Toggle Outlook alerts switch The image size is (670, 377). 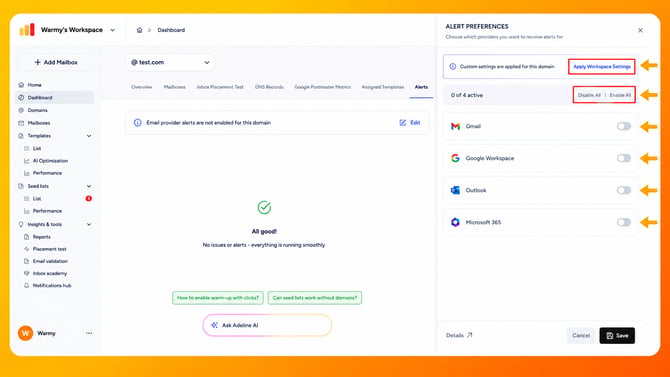pos(623,190)
